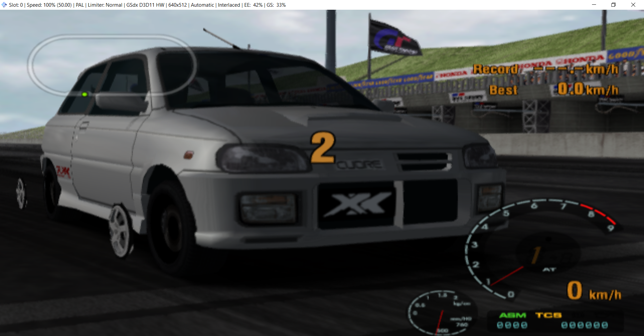Viewport: 644px width, 336px height.
Task: Restore down the emulator window
Action: [613, 5]
